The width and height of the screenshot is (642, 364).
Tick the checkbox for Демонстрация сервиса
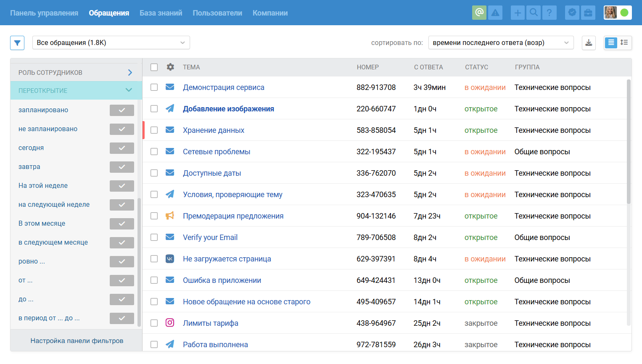pos(154,87)
